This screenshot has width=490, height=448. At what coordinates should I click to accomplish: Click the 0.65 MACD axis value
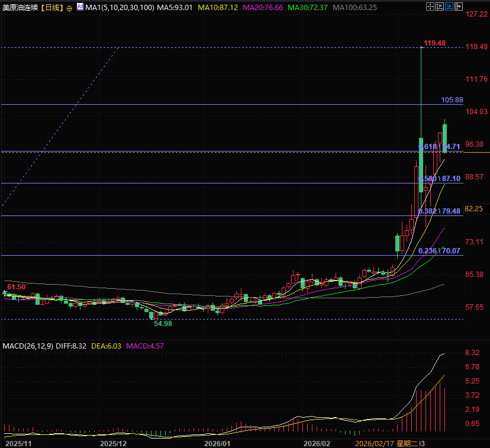click(472, 424)
